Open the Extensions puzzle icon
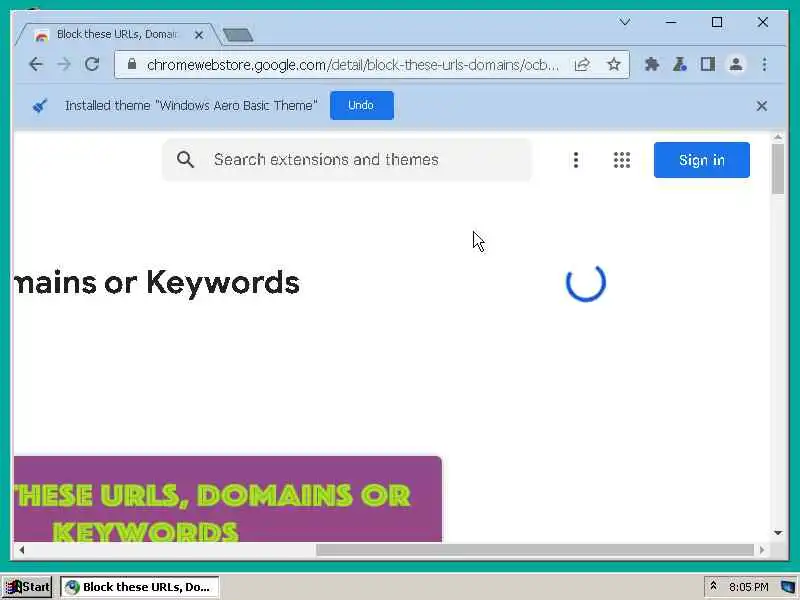 click(x=652, y=64)
